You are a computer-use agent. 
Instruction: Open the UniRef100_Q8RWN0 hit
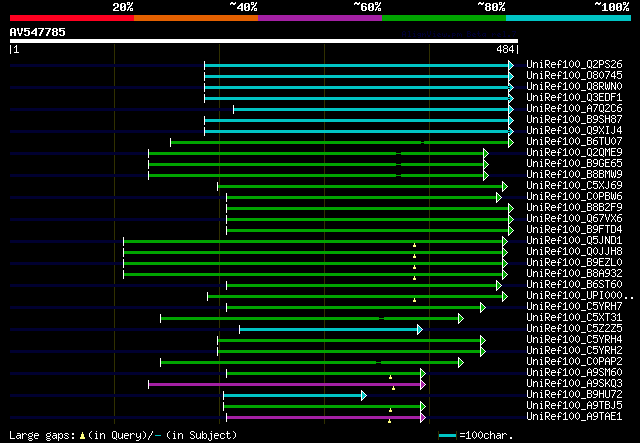[x=574, y=87]
